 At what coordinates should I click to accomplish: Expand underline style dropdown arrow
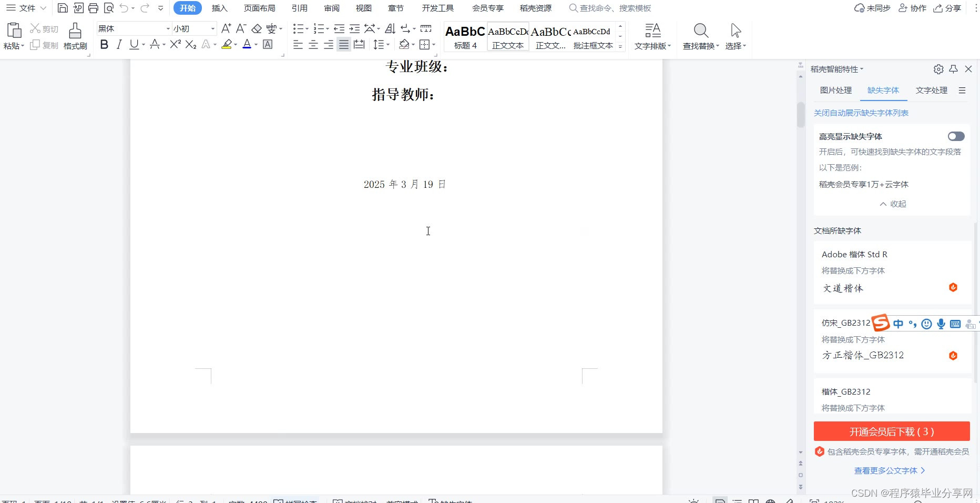[x=143, y=45]
